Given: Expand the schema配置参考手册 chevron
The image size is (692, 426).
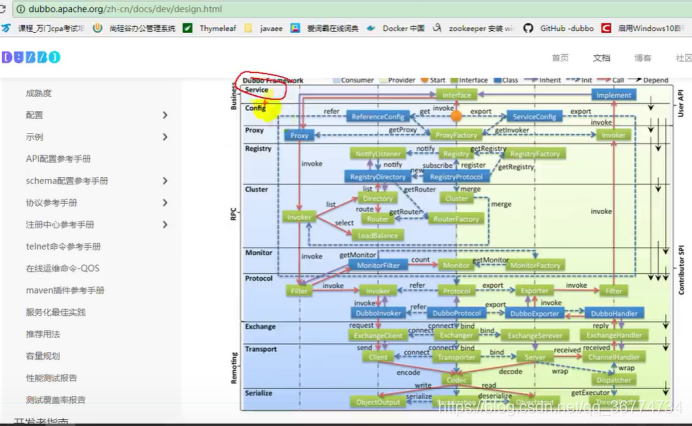Looking at the screenshot, I should (x=165, y=181).
